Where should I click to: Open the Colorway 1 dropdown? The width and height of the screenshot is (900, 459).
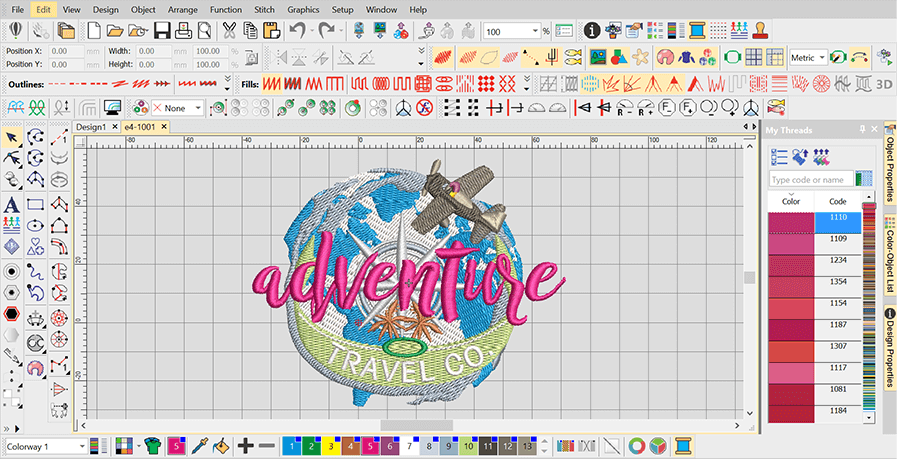tap(45, 446)
